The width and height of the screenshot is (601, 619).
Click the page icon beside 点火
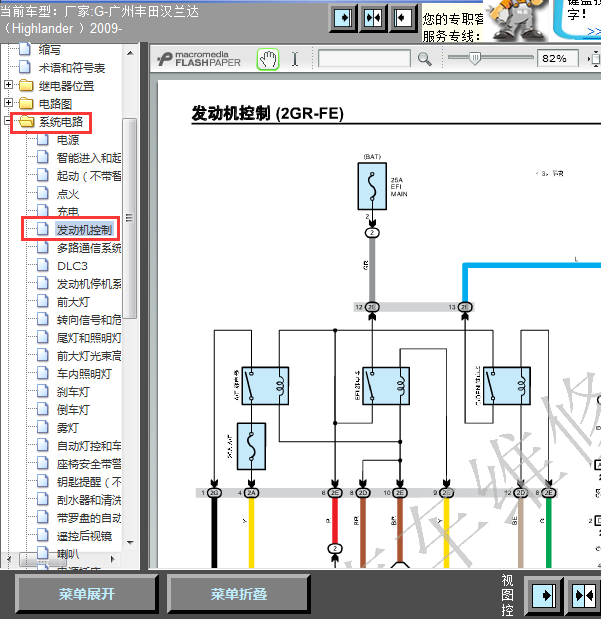pos(43,193)
